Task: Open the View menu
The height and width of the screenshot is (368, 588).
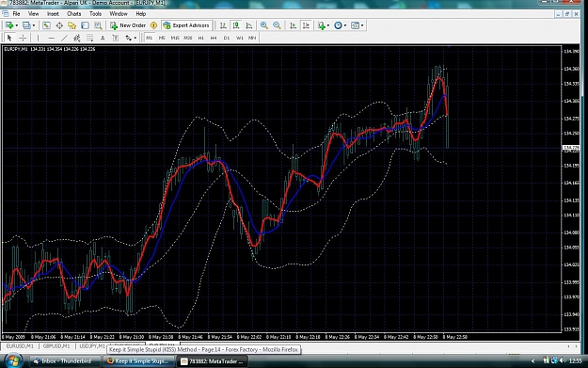Action: [33, 14]
